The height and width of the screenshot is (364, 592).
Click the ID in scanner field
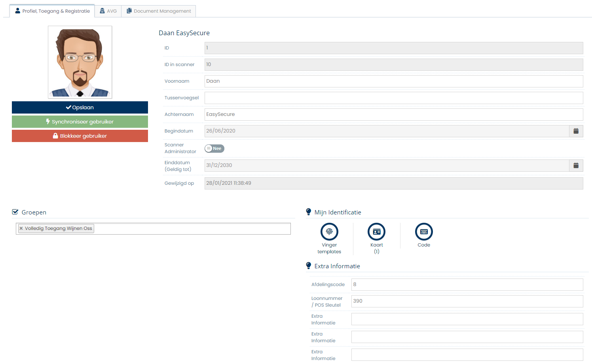(394, 64)
